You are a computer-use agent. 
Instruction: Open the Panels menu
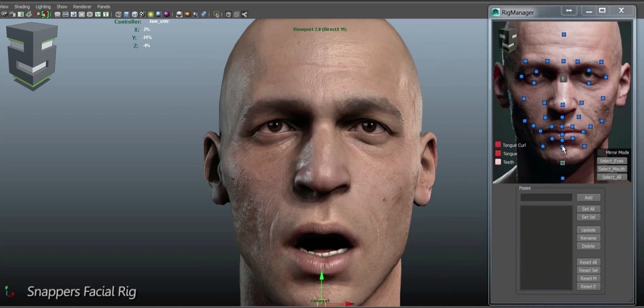tap(103, 7)
